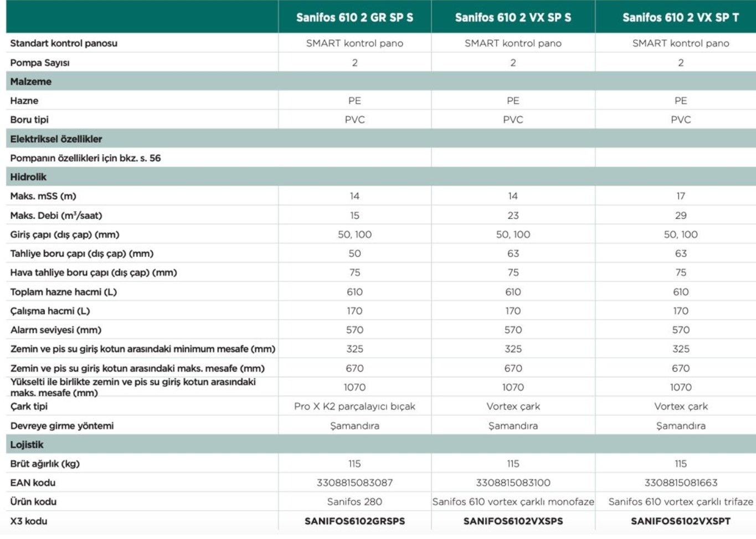Click Maks. Debi value '23'
Image resolution: width=756 pixels, height=539 pixels.
click(x=513, y=215)
